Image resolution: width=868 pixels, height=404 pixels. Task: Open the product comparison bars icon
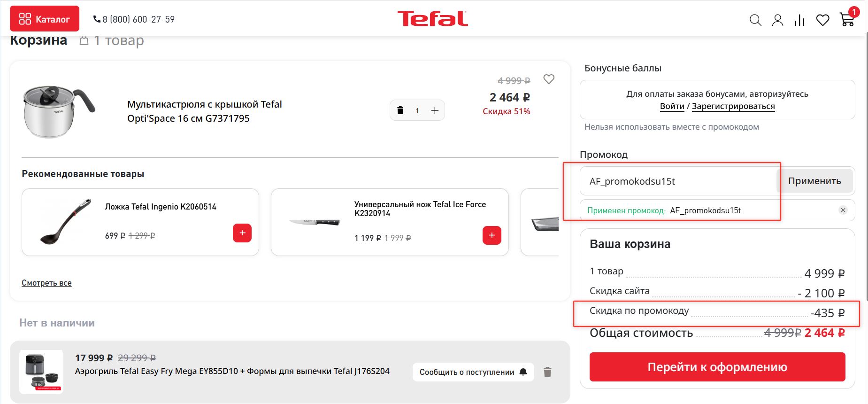tap(799, 20)
